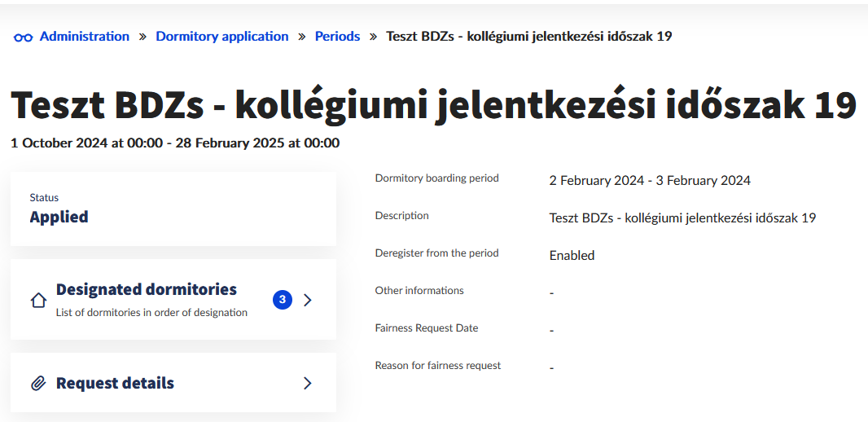Image resolution: width=868 pixels, height=422 pixels.
Task: Open Request details via its chevron arrow
Action: (x=307, y=383)
